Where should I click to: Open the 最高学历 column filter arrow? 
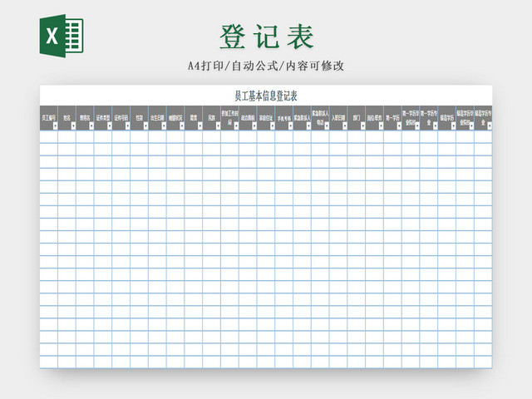tap(453, 126)
